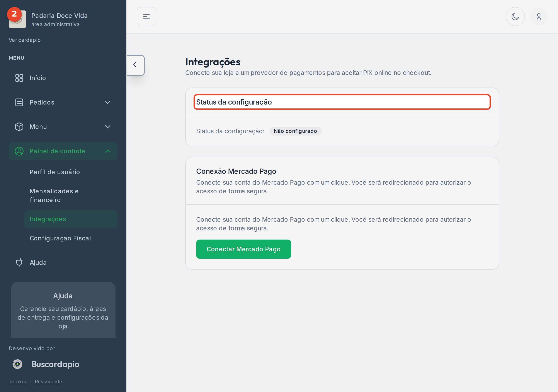Click the 'Status da configuração:' label
The width and height of the screenshot is (558, 392).
pos(230,131)
